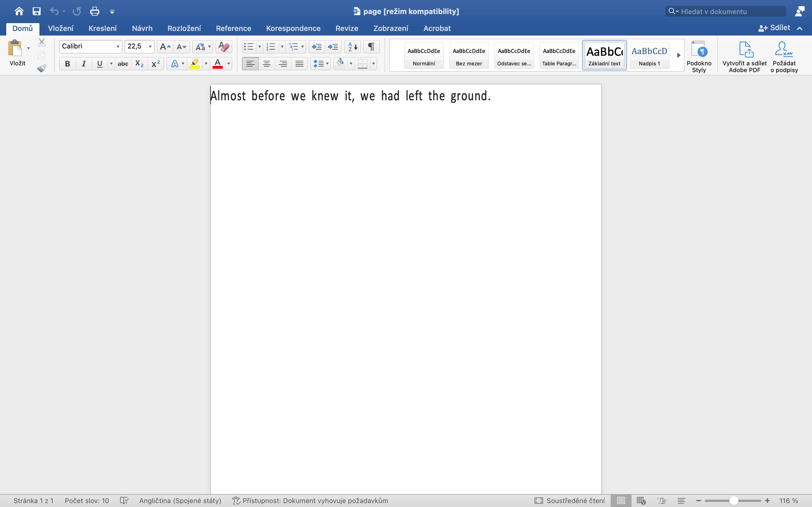Toggle Italic formatting

83,64
